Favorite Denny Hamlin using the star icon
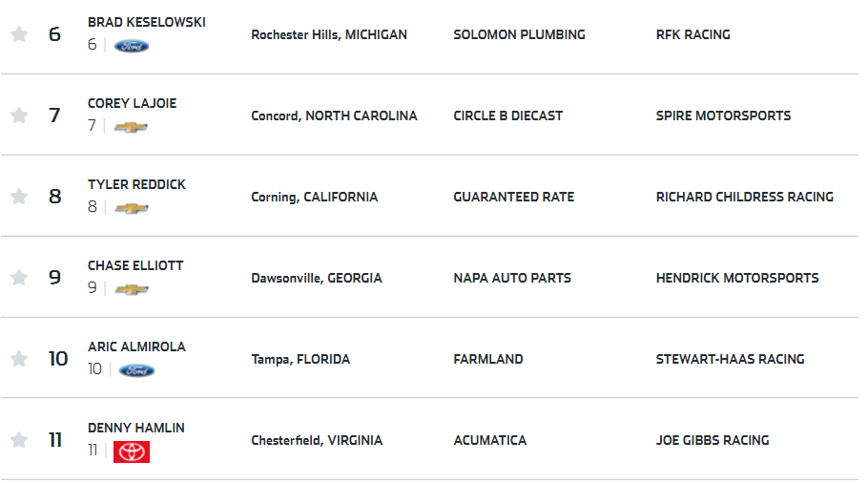 [19, 440]
